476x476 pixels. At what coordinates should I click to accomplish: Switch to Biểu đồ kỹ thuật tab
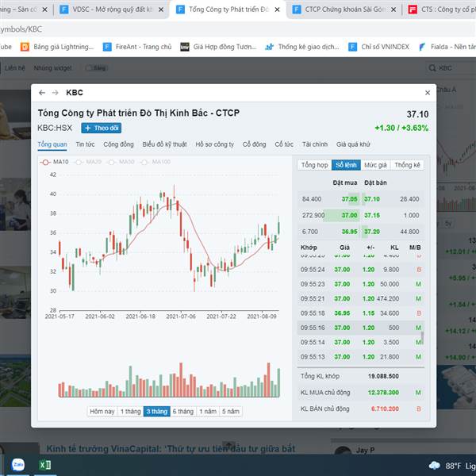164,144
